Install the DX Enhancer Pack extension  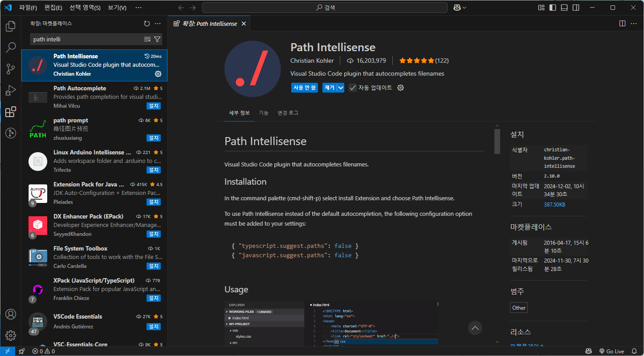tap(154, 234)
